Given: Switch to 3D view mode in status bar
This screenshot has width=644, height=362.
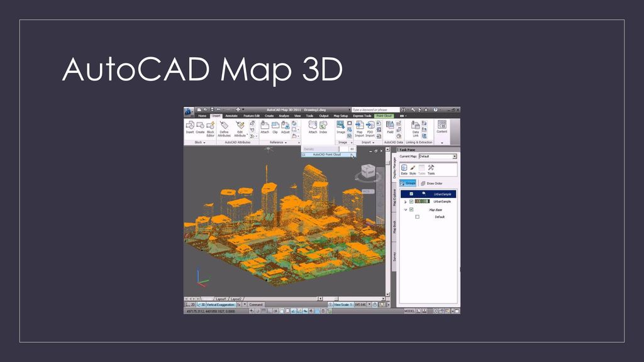Looking at the screenshot, I should pos(201,305).
